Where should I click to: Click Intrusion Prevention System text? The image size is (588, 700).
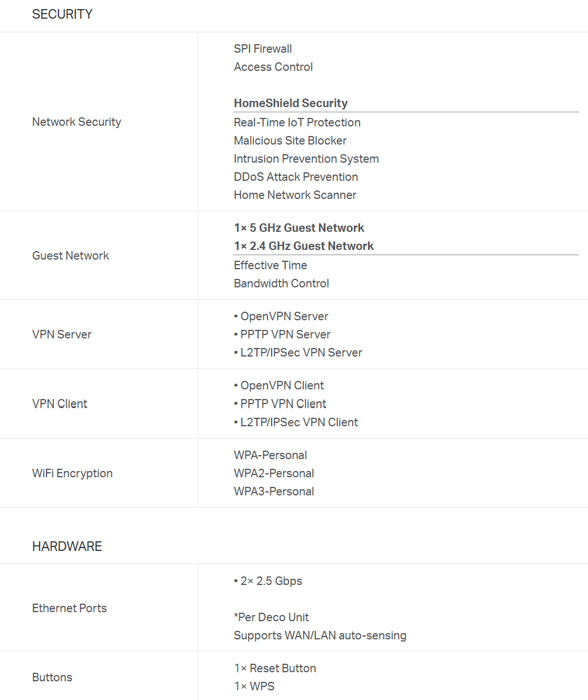pos(306,159)
